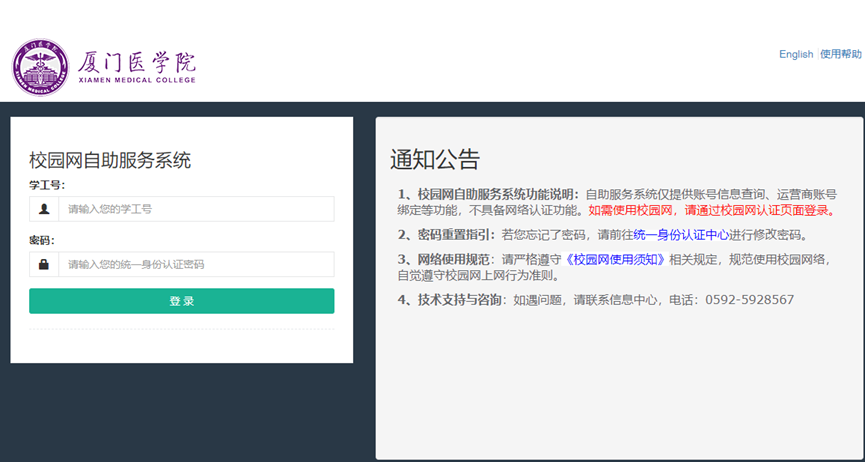
Task: Click the XIAMEN MEDICAL COLLEGE English subtitle
Action: (x=137, y=81)
